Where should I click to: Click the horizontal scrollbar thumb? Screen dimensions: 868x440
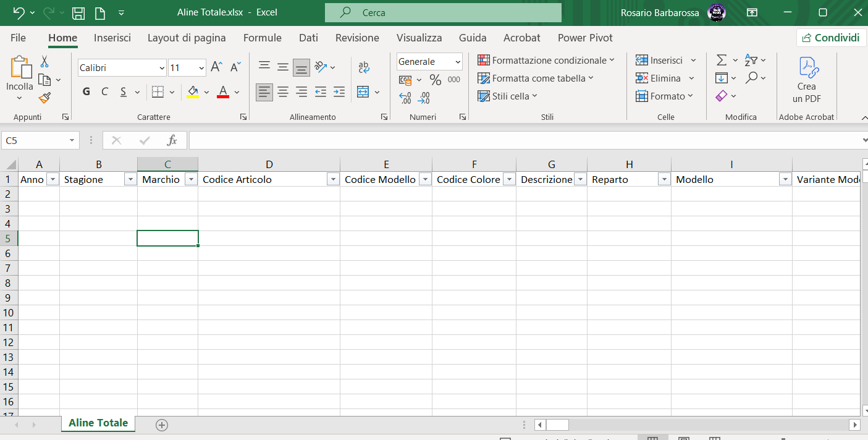(x=557, y=425)
